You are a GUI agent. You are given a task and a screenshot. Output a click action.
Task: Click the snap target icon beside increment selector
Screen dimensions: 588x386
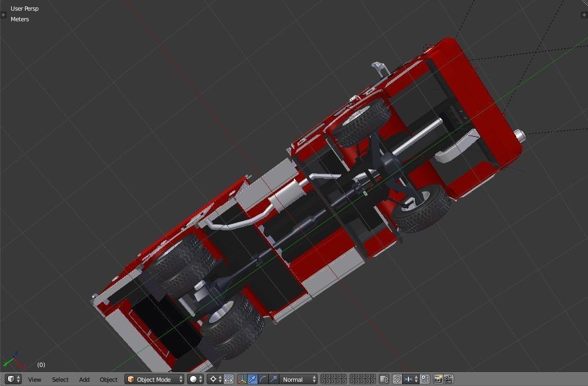(425, 379)
